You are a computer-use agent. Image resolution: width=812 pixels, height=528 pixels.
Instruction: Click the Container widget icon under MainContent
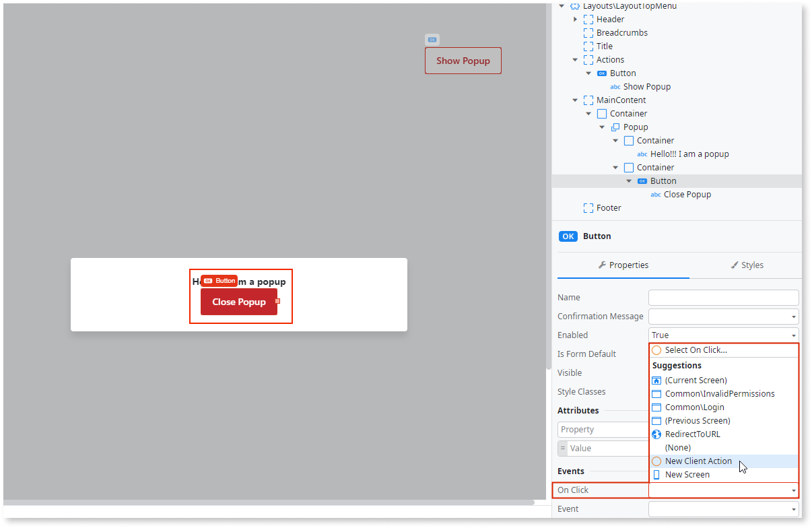pos(601,113)
